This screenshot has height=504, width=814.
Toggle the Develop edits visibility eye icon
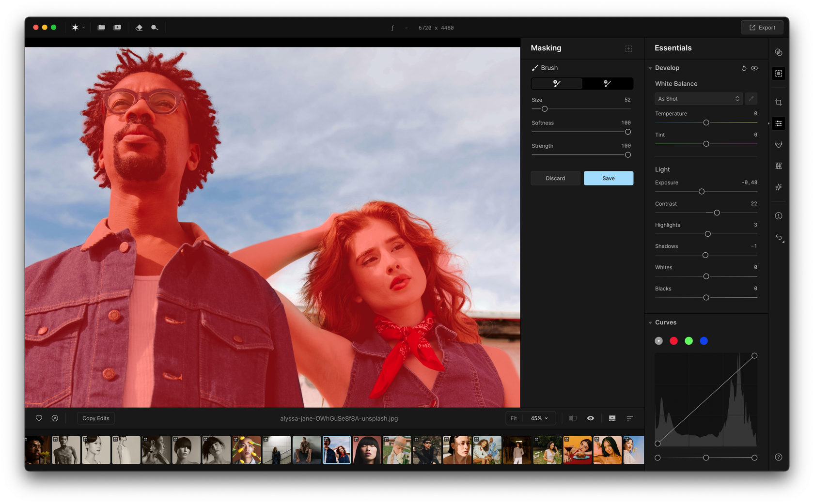click(754, 68)
